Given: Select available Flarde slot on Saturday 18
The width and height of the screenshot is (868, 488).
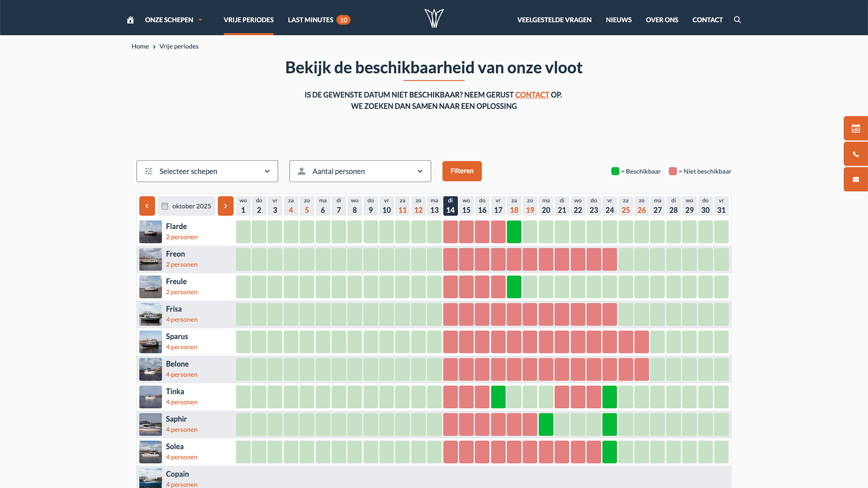Looking at the screenshot, I should click(514, 232).
